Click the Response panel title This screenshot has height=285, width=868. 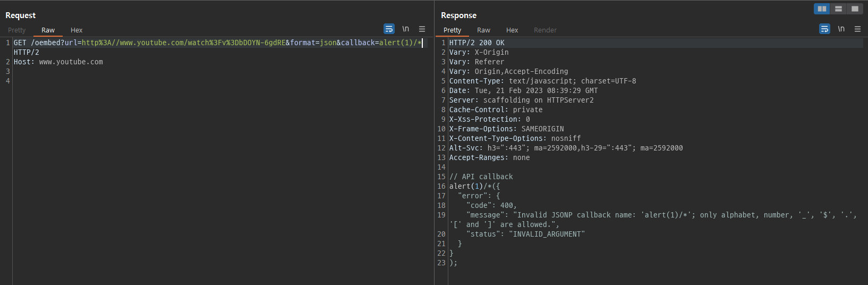(x=459, y=15)
